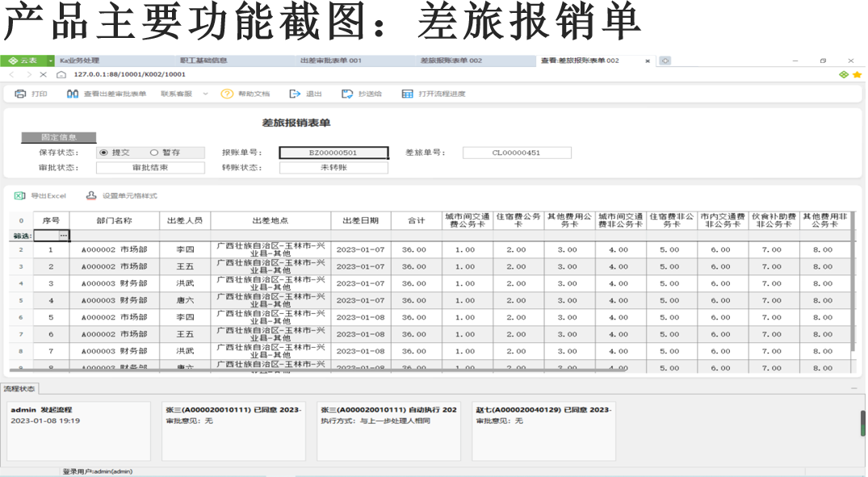This screenshot has width=868, height=477.
Task: Select the 暂存 radio button
Action: 154,153
